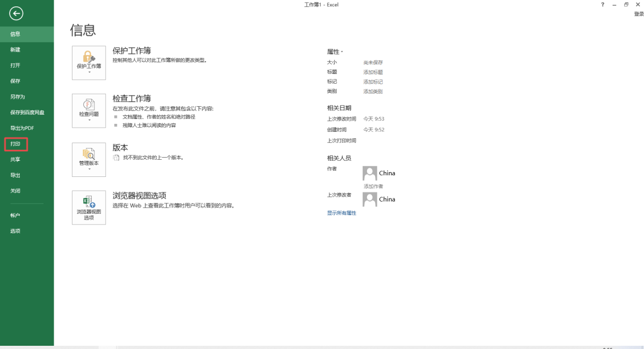
Task: Click the help question mark icon
Action: pos(603,4)
